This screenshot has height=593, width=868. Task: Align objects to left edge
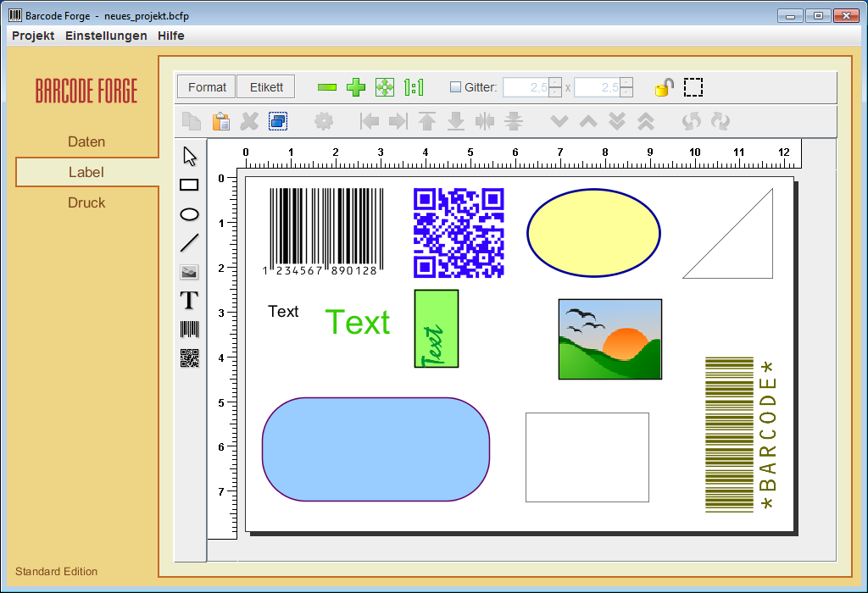[370, 121]
